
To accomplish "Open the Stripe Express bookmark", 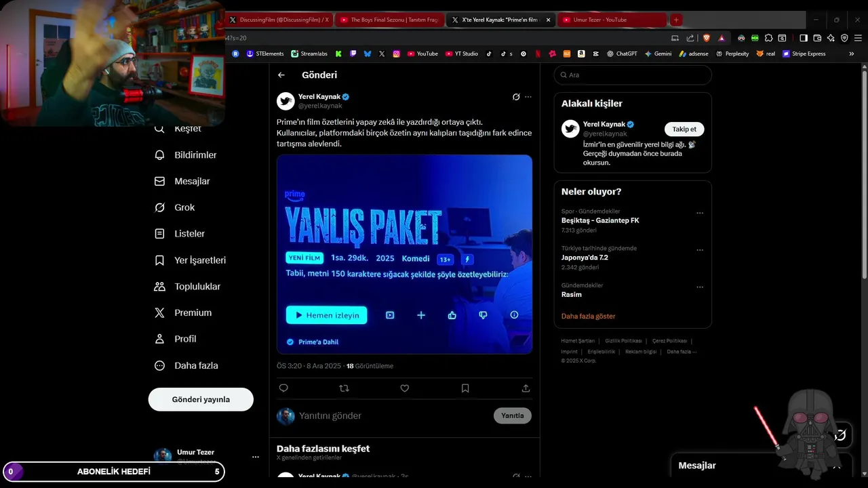I will point(804,54).
